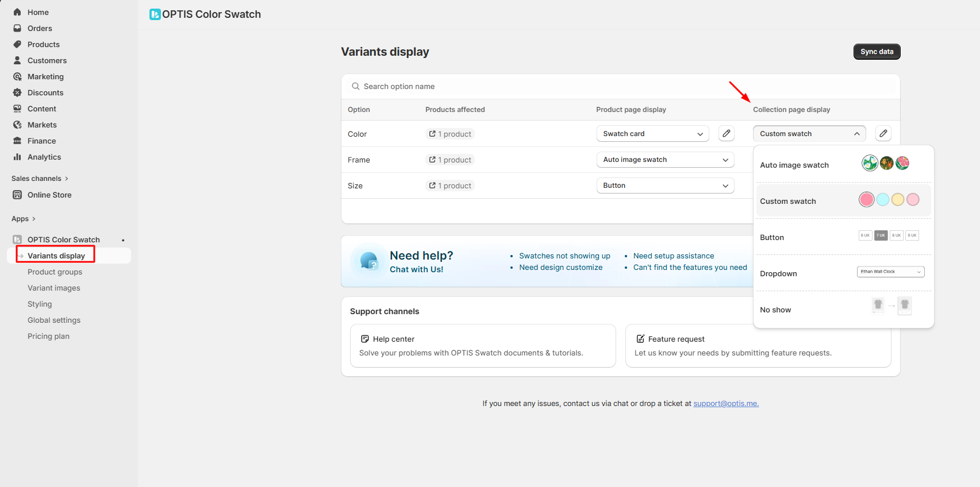Expand Apps section chevron
The image size is (980, 487).
(x=33, y=219)
